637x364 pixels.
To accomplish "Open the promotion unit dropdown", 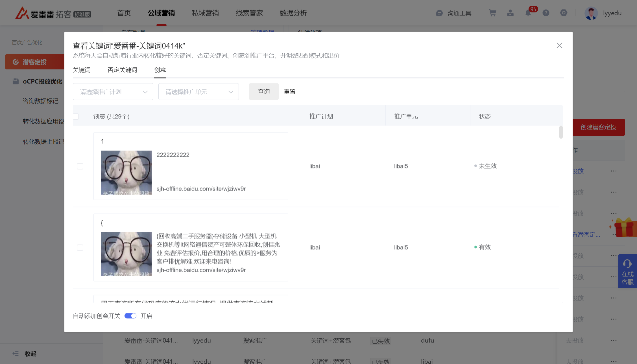I will [198, 91].
